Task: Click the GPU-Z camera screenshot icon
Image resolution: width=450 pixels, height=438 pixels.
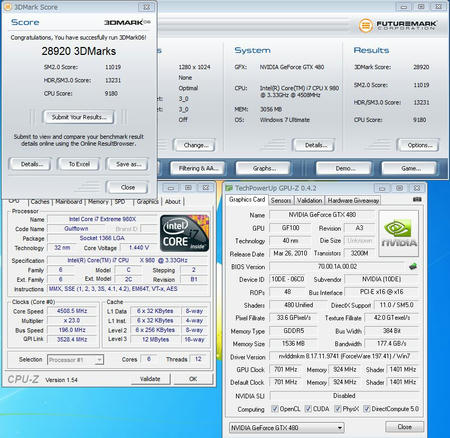Action: (417, 199)
